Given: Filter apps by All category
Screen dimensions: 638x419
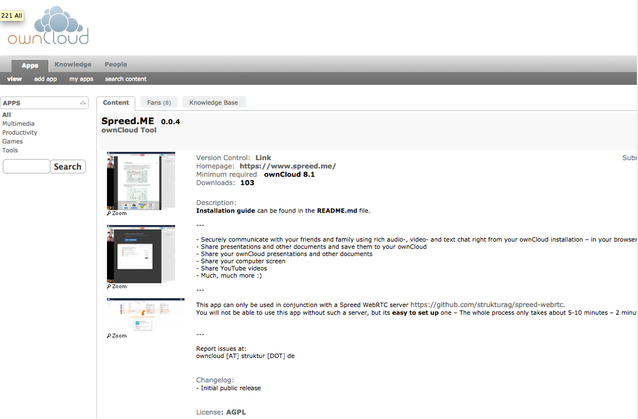Looking at the screenshot, I should 7,115.
